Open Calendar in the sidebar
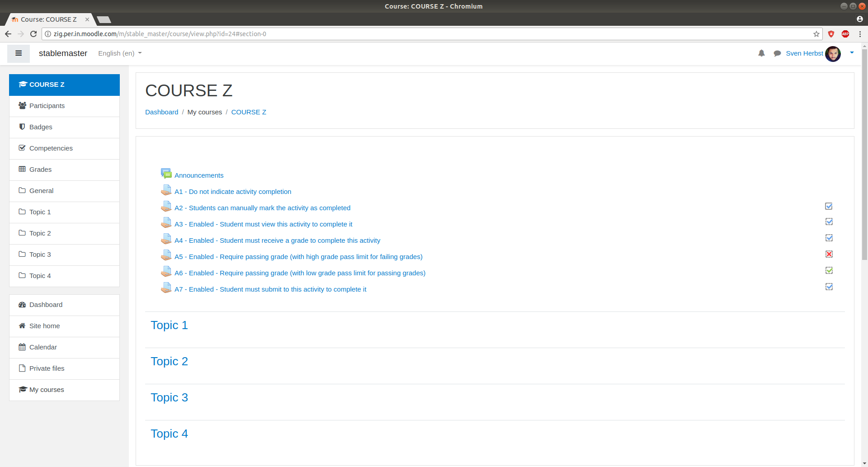The width and height of the screenshot is (868, 467). click(64, 347)
